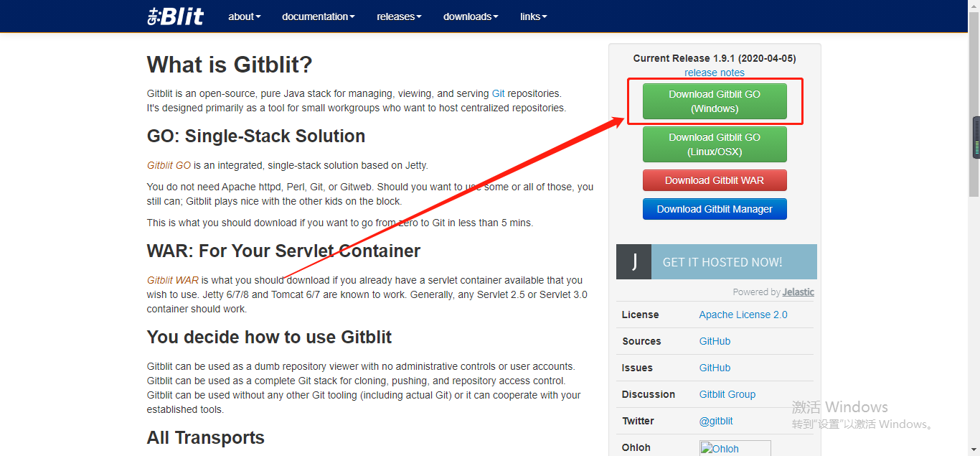980x456 pixels.
Task: Expand the documentation dropdown menu
Action: point(319,17)
